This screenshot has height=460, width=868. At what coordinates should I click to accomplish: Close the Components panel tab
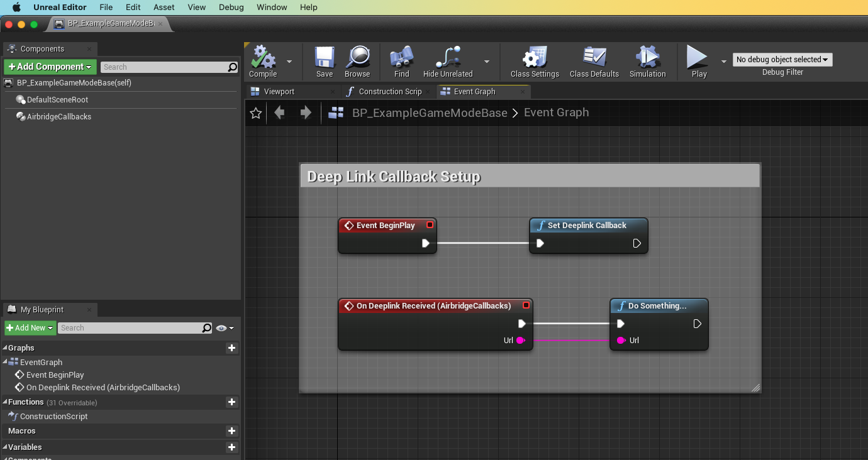point(89,49)
